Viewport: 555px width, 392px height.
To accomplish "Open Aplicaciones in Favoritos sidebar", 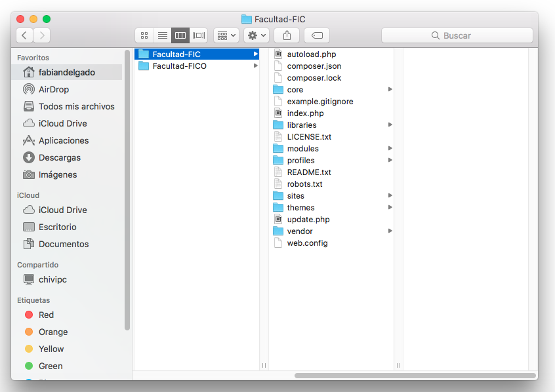I will [63, 140].
